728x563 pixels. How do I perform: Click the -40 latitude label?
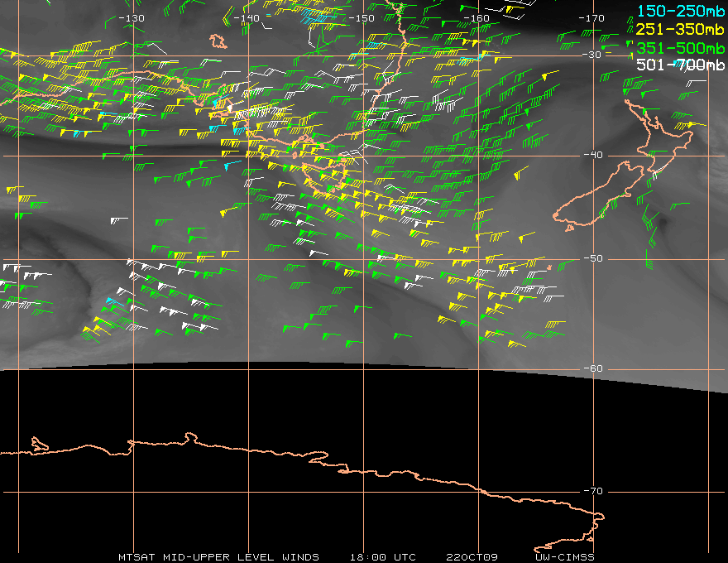point(593,155)
